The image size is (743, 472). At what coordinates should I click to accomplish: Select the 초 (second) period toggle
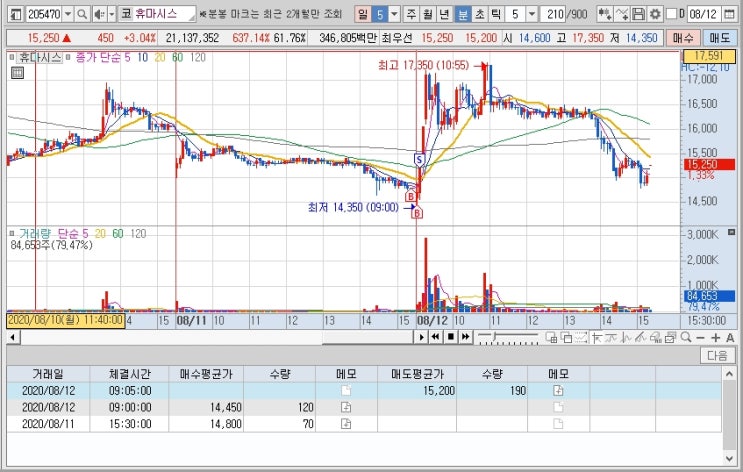click(x=480, y=14)
